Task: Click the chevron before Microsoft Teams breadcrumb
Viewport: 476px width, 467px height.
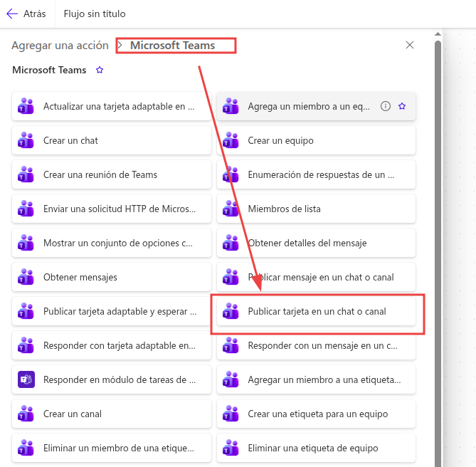Action: (120, 46)
